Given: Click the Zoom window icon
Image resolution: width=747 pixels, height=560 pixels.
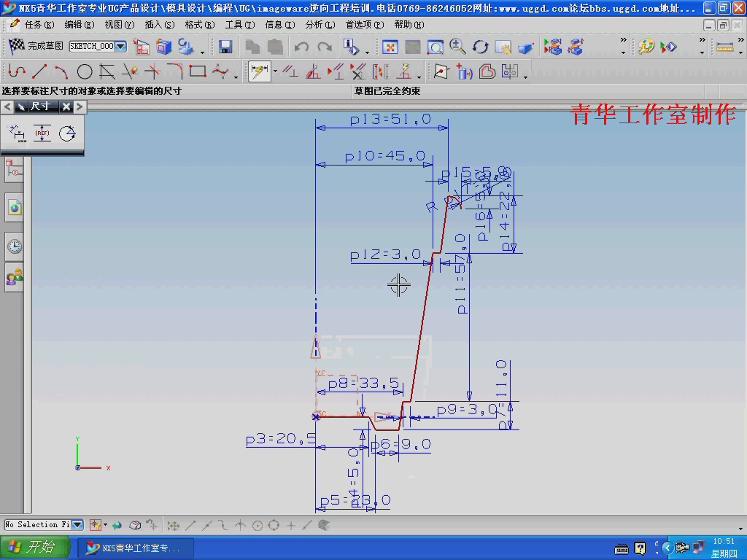Looking at the screenshot, I should click(x=435, y=47).
